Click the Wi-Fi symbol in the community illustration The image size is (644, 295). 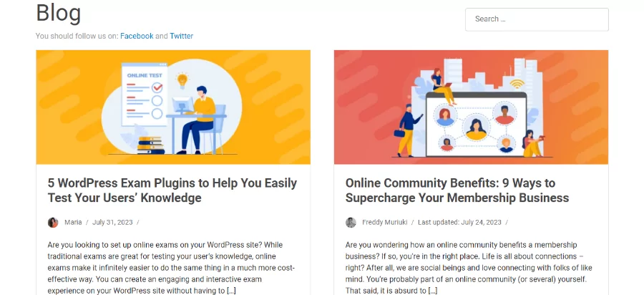click(x=517, y=83)
